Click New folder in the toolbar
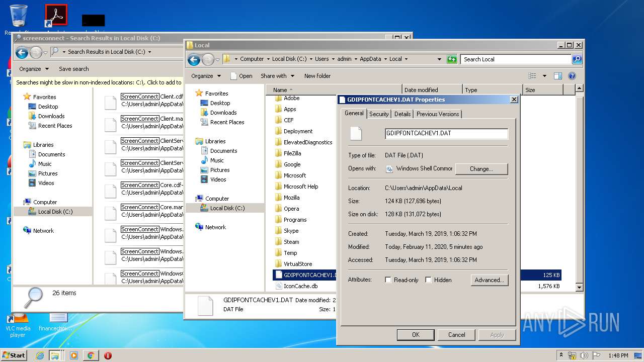The width and height of the screenshot is (644, 362). tap(317, 76)
